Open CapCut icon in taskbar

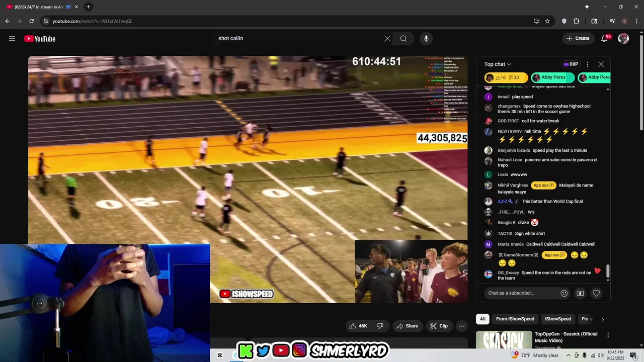220,355
